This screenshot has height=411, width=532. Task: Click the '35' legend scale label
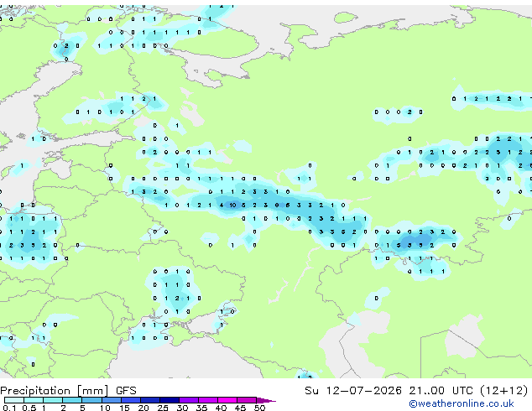(x=202, y=408)
